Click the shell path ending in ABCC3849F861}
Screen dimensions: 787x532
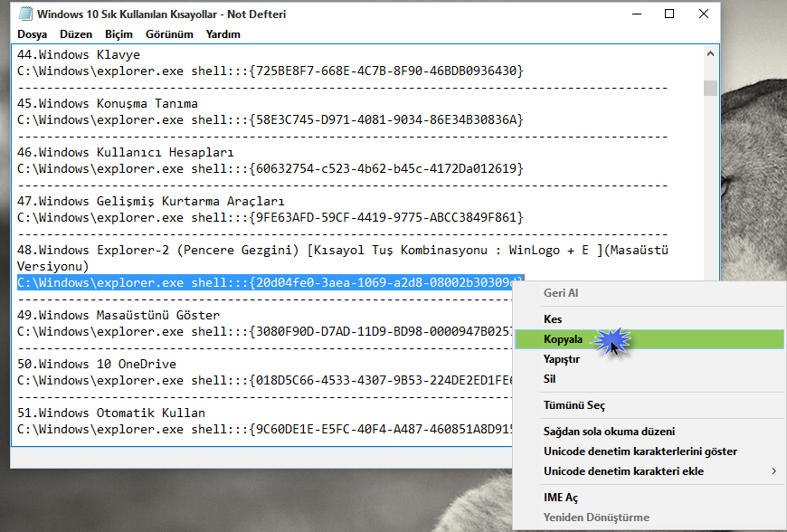coord(270,217)
